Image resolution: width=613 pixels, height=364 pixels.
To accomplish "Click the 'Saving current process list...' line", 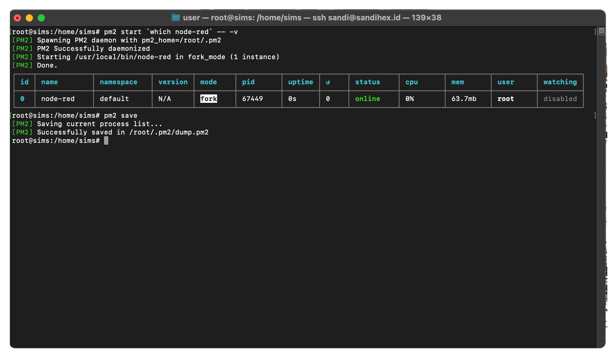I will pos(87,124).
